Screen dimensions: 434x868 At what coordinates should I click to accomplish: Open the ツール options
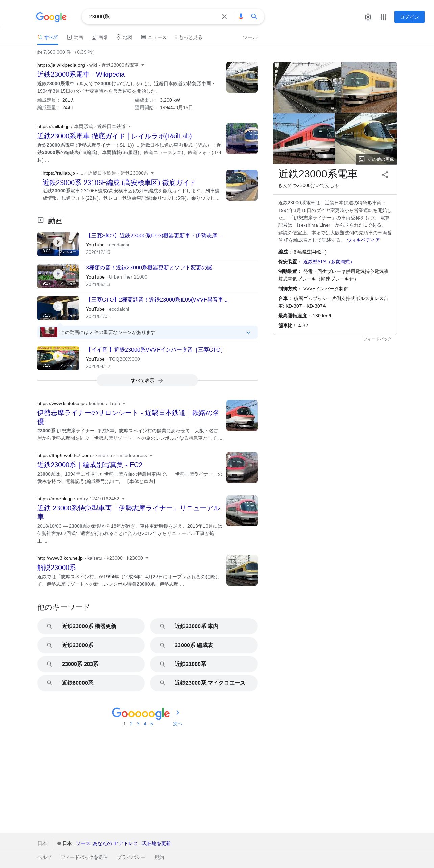pyautogui.click(x=250, y=37)
